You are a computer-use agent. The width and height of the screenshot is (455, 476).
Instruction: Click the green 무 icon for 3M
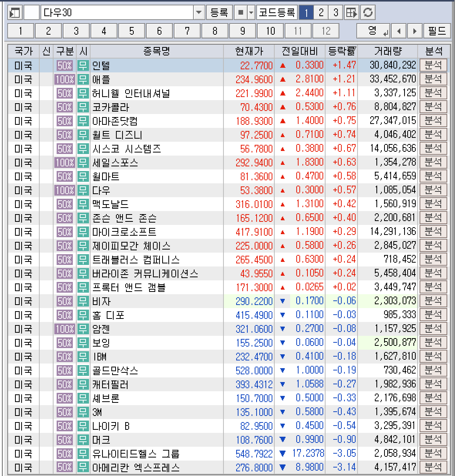pos(83,412)
